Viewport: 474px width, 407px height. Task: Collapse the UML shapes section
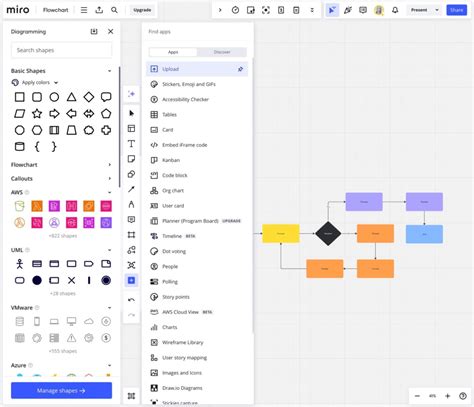109,250
